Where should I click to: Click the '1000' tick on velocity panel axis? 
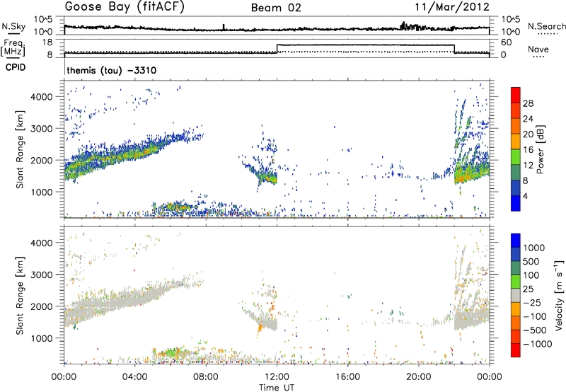tap(42, 338)
